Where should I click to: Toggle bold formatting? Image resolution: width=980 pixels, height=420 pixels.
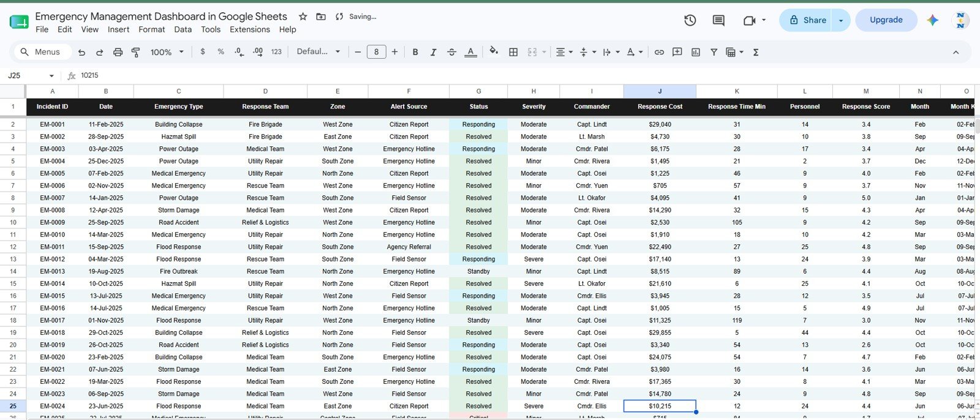pyautogui.click(x=415, y=52)
